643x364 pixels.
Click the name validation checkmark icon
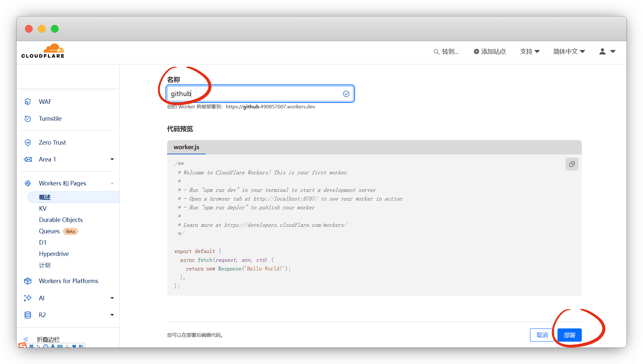click(346, 94)
